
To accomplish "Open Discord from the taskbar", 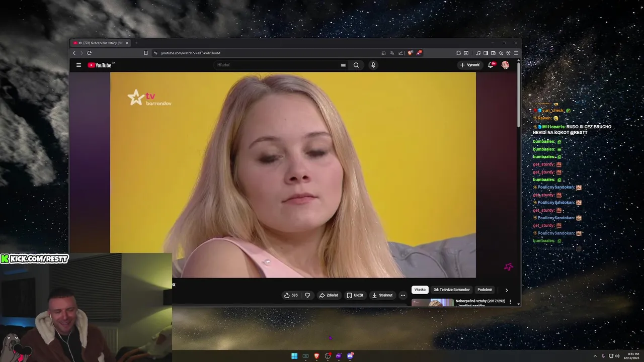I will 350,356.
